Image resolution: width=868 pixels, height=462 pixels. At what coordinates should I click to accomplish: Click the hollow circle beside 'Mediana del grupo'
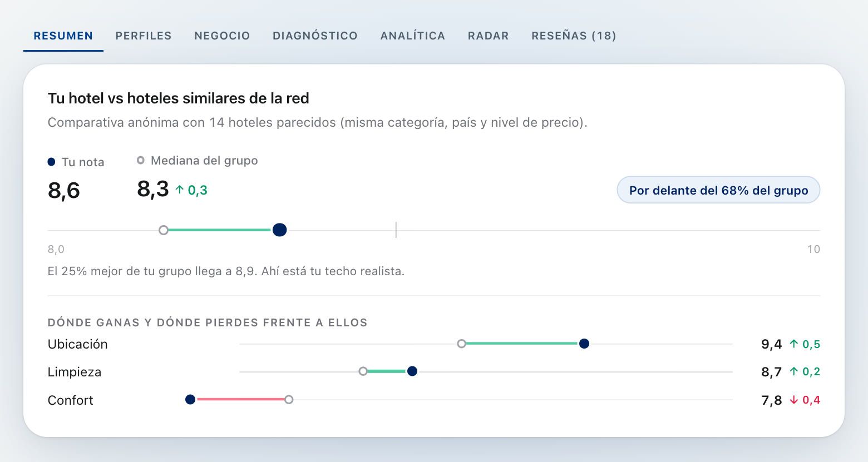[x=141, y=160]
